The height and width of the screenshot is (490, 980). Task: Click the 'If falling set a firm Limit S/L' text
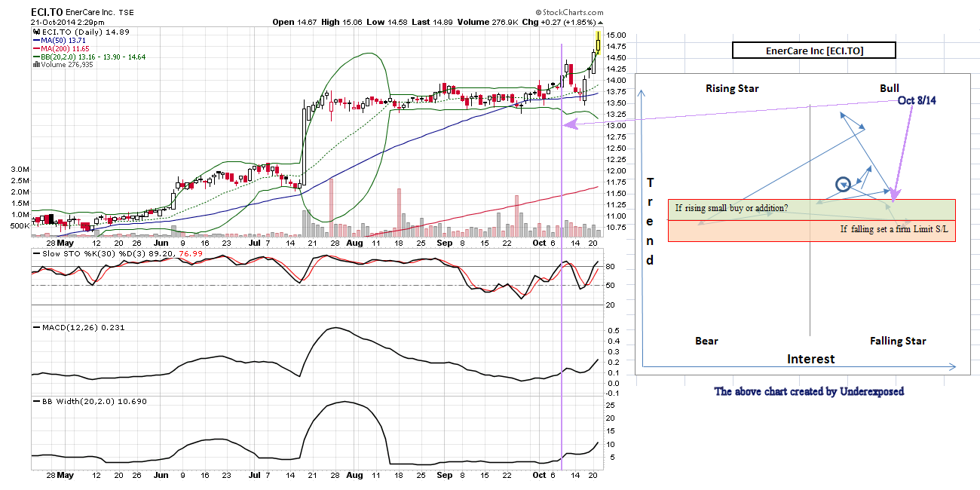895,229
